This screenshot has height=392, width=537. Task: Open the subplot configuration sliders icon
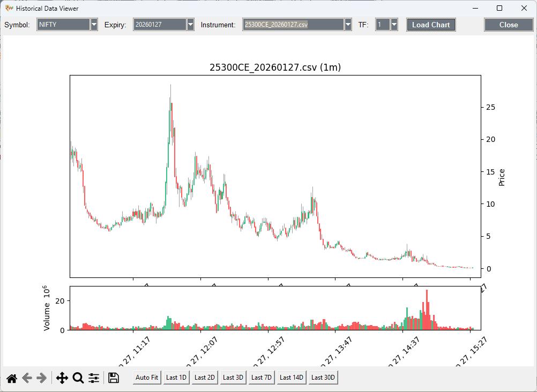93,378
